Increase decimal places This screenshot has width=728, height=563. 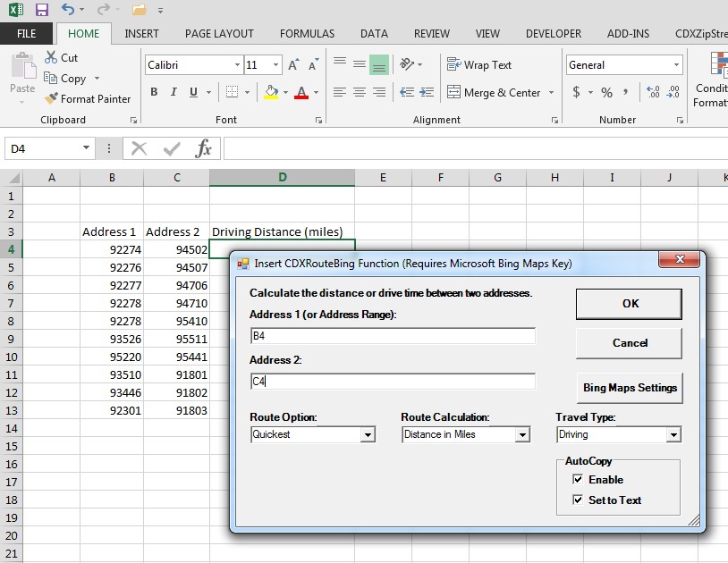click(x=653, y=92)
